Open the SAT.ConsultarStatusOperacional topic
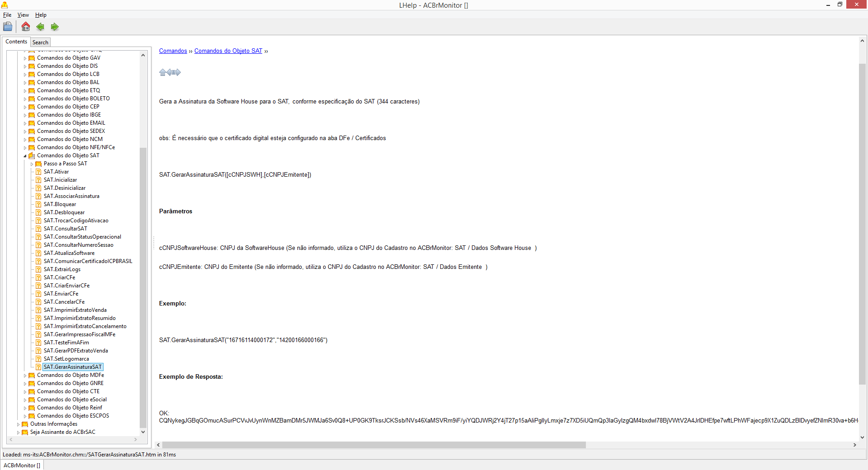 [x=82, y=237]
